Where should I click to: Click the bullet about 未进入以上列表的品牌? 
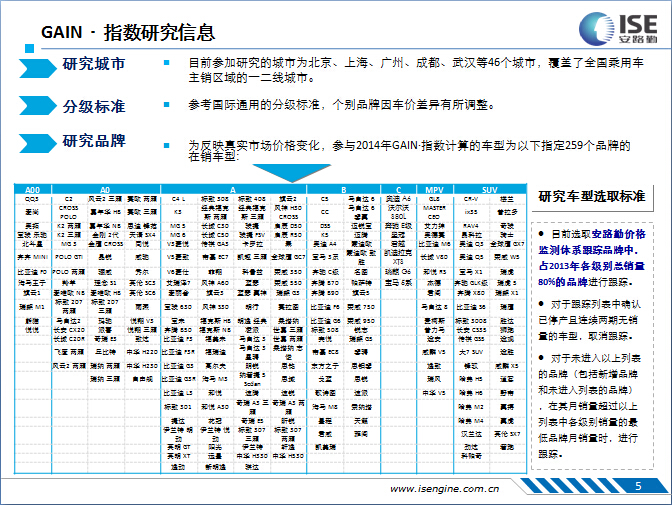[x=590, y=406]
